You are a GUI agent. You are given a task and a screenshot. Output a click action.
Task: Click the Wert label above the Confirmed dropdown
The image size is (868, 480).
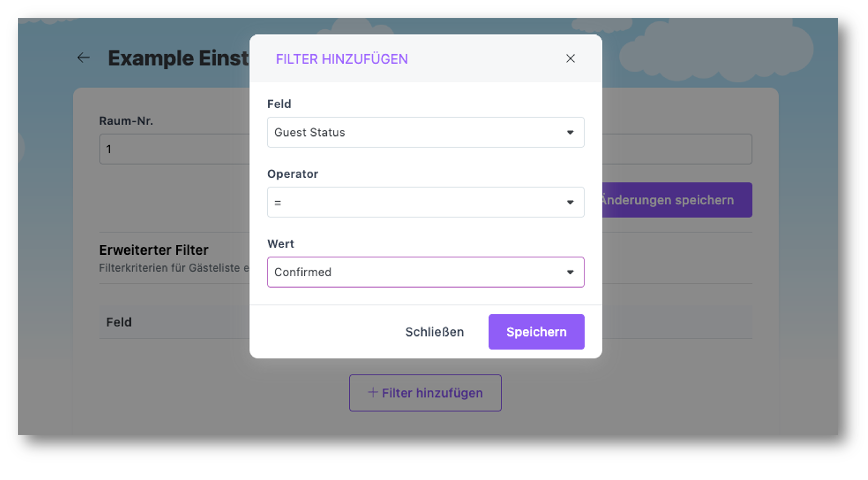pyautogui.click(x=281, y=243)
